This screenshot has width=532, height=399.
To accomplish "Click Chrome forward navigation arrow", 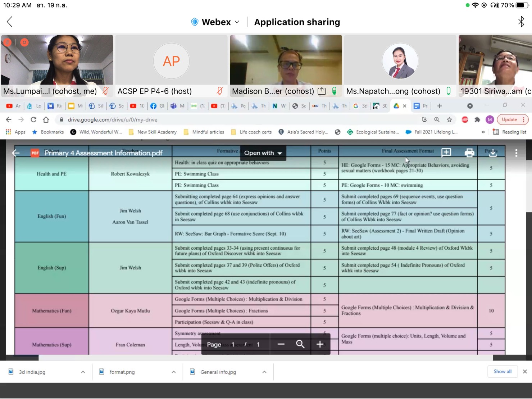I will click(x=21, y=119).
